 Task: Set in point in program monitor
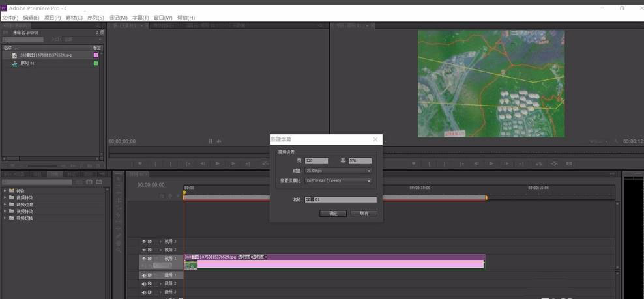tap(429, 164)
